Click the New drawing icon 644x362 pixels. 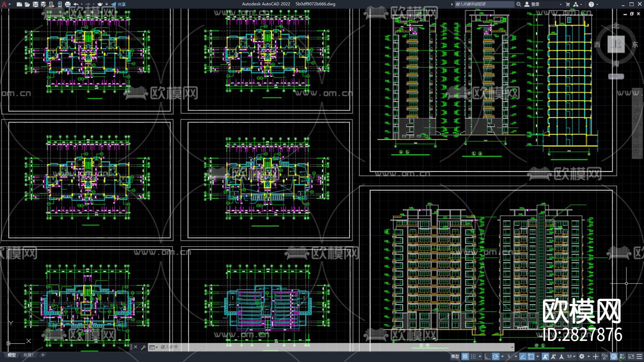tap(19, 4)
